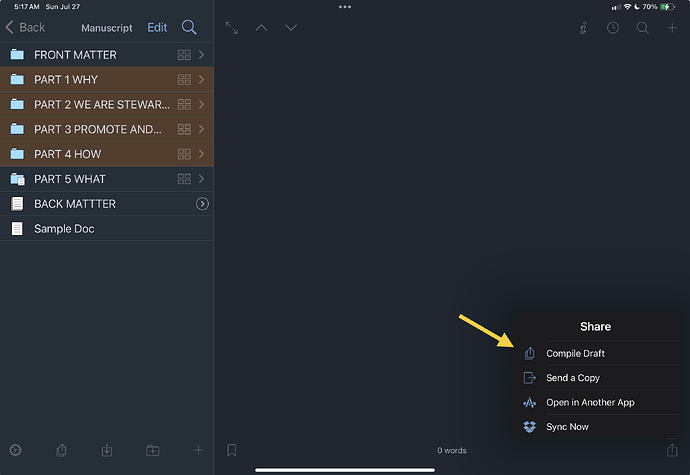Show corkboard for PART 4 HOW
Image resolution: width=690 pixels, height=475 pixels.
[184, 154]
